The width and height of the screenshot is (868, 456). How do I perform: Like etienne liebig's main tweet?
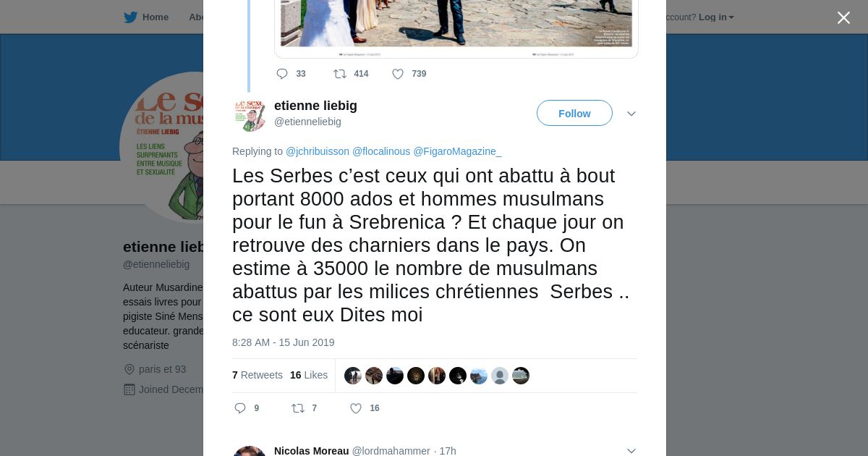point(356,408)
